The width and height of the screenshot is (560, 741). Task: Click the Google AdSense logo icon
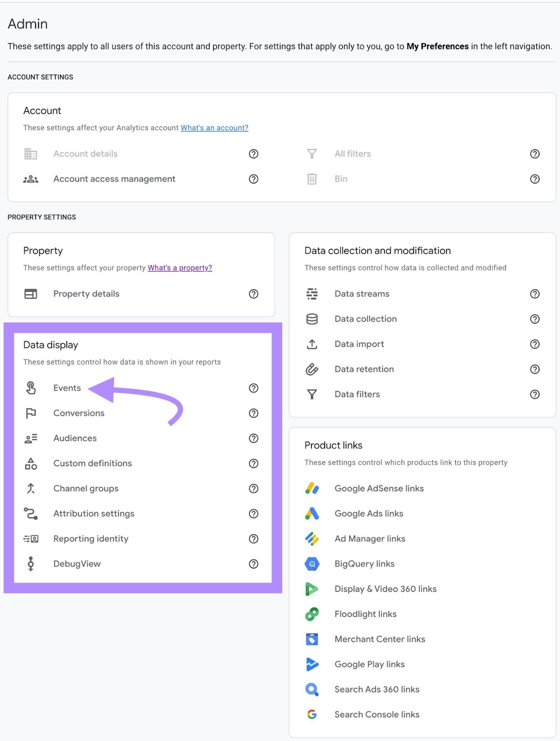tap(312, 488)
